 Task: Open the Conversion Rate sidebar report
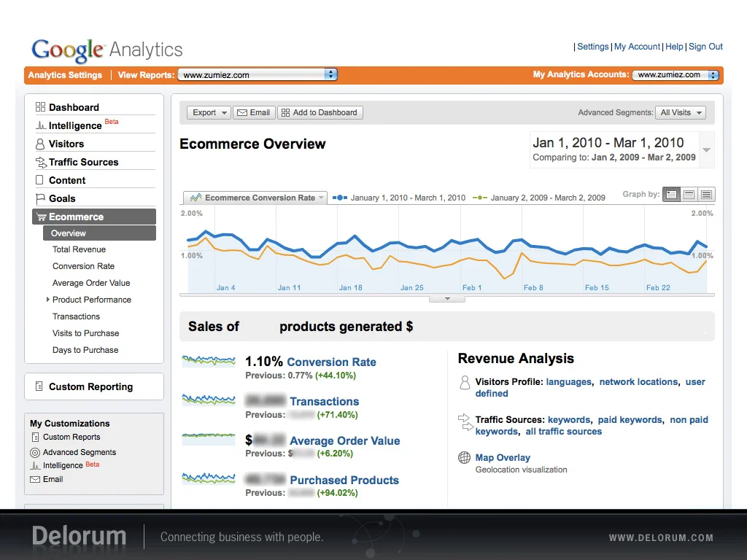click(83, 266)
